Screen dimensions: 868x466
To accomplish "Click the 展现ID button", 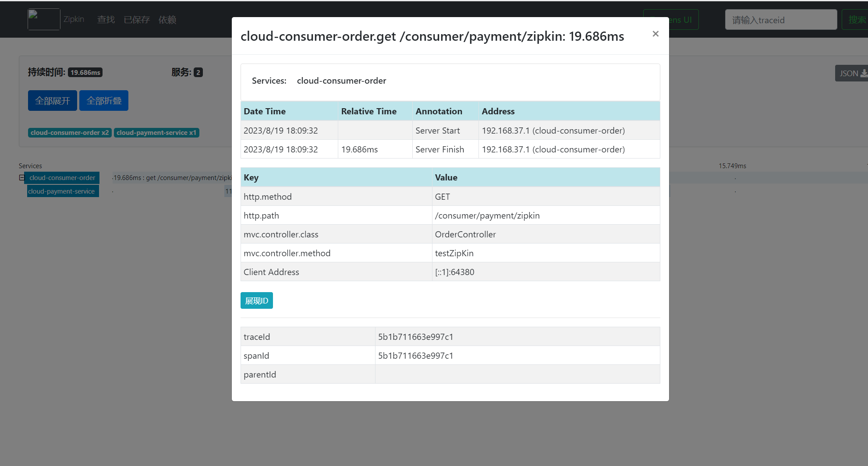I will tap(257, 300).
